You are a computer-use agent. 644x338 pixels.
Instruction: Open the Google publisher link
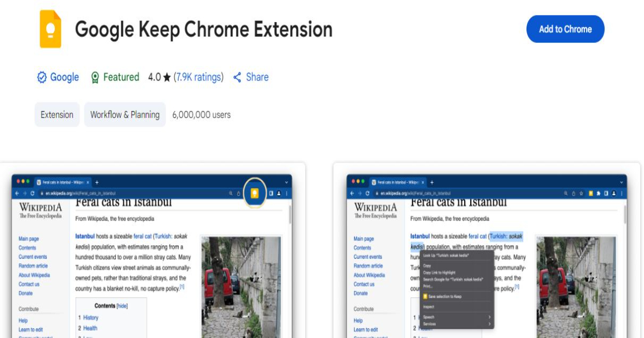64,77
